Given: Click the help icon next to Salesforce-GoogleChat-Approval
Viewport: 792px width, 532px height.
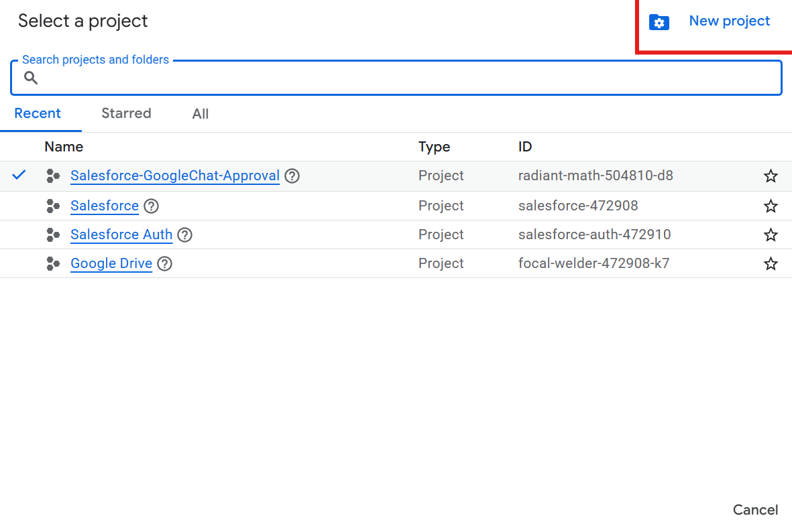Looking at the screenshot, I should [x=292, y=176].
